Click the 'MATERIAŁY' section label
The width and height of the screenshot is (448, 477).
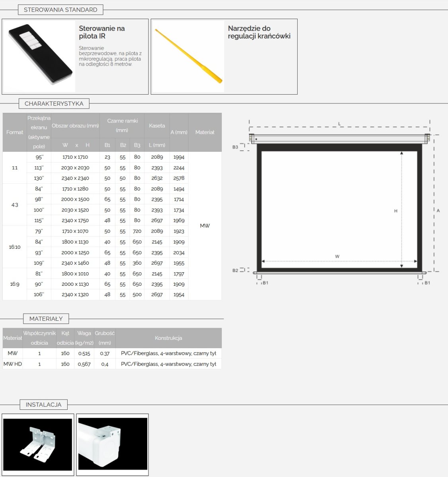46,318
